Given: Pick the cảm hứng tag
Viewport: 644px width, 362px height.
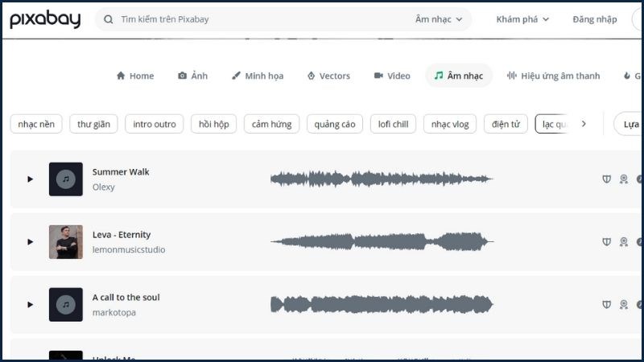Looking at the screenshot, I should [271, 124].
